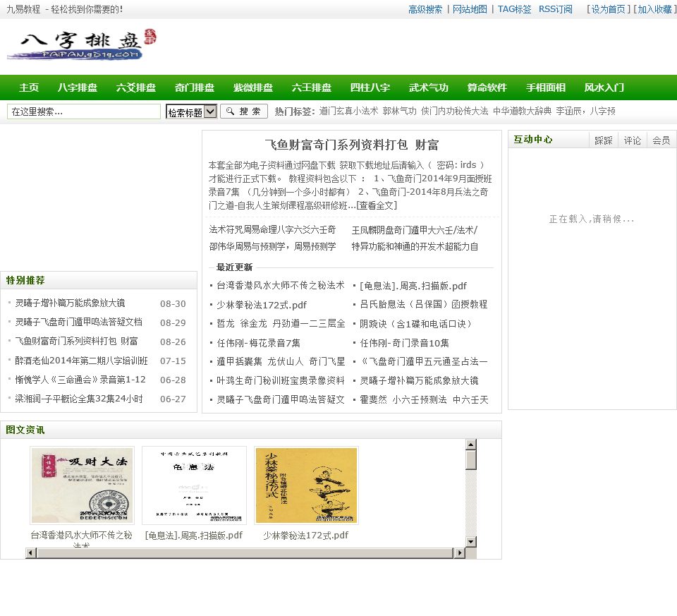Click the 八字排盘 site logo

pos(82,45)
